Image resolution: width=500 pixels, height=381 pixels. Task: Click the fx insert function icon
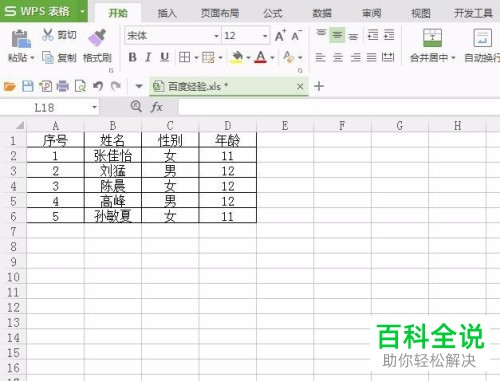(x=157, y=107)
